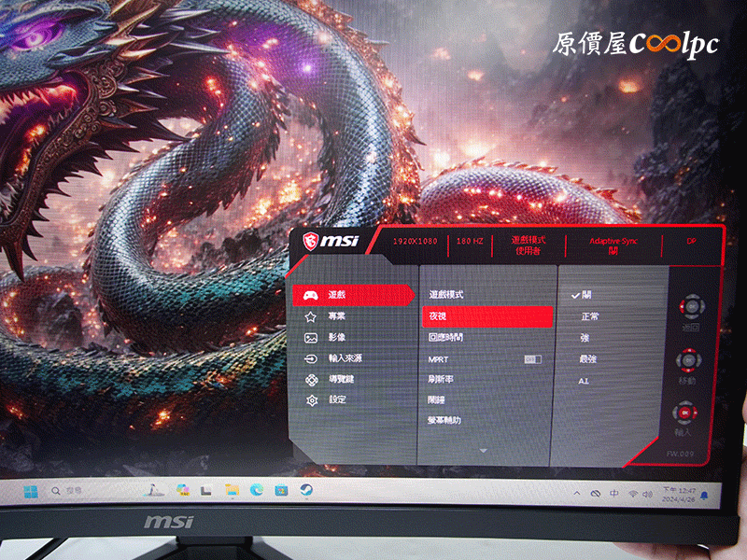
Task: Open the 專業 star icon category
Action: coord(311,316)
